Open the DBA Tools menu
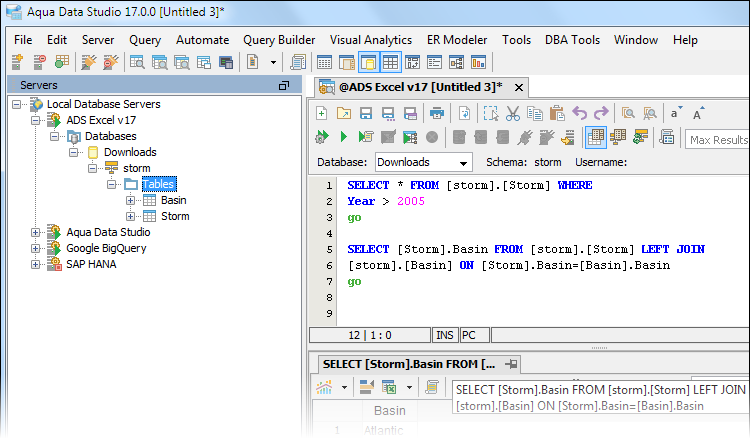The height and width of the screenshot is (439, 750). [572, 40]
